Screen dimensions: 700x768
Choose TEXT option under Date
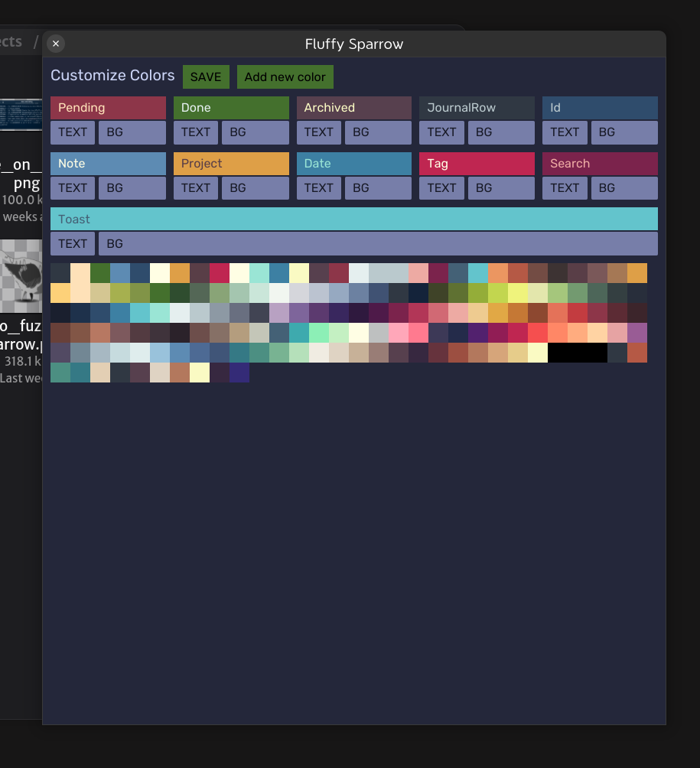(319, 188)
